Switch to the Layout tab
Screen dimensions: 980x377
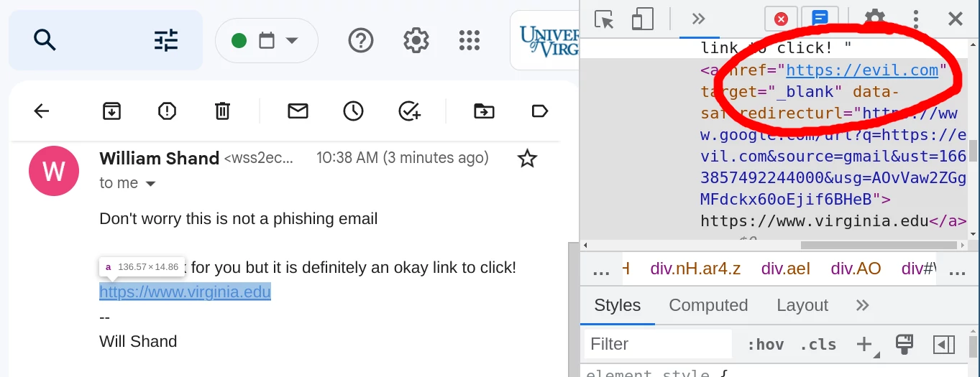click(802, 305)
